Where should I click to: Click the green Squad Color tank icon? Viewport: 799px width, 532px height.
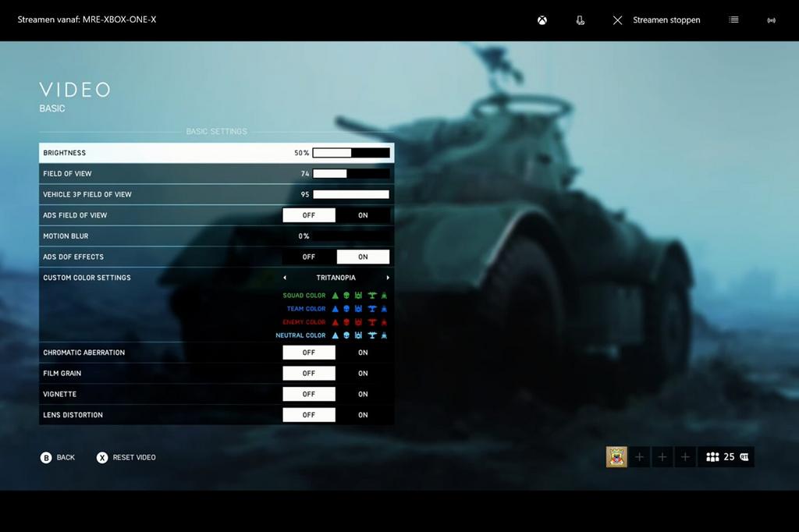(x=358, y=296)
